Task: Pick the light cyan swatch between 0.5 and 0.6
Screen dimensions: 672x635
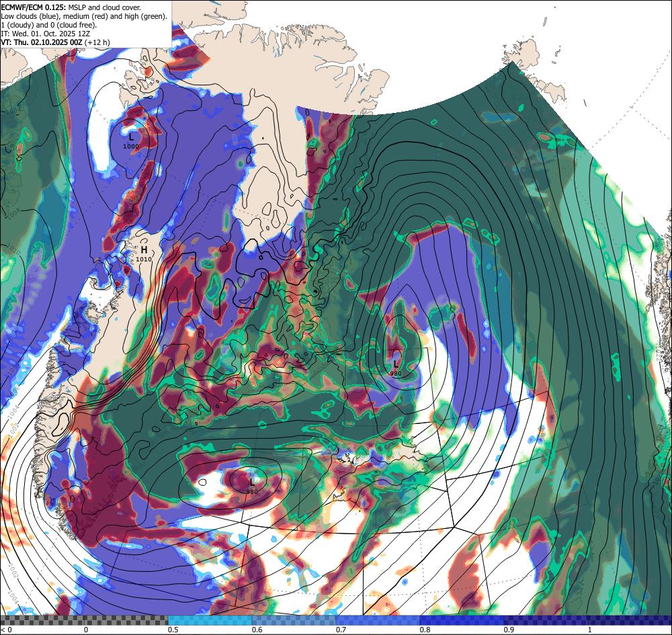Action: pyautogui.click(x=210, y=620)
